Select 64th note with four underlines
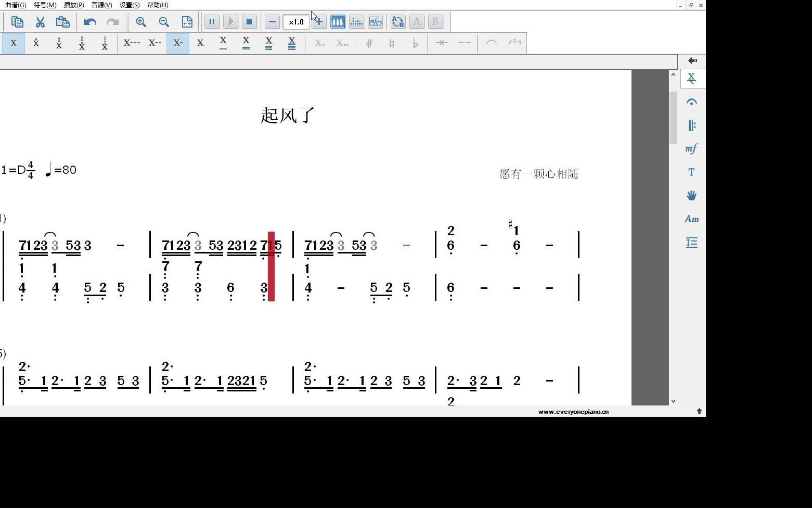 pos(292,43)
